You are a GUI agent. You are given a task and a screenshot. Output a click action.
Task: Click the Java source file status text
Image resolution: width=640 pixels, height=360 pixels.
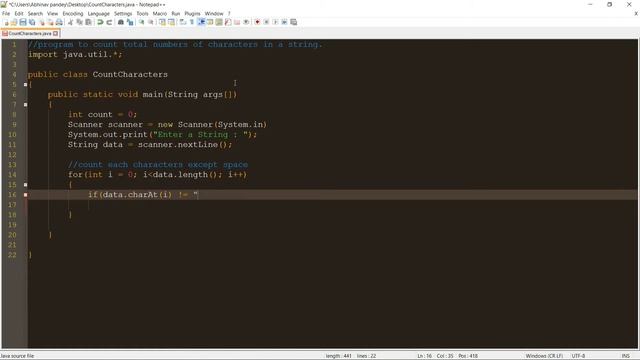point(17,356)
